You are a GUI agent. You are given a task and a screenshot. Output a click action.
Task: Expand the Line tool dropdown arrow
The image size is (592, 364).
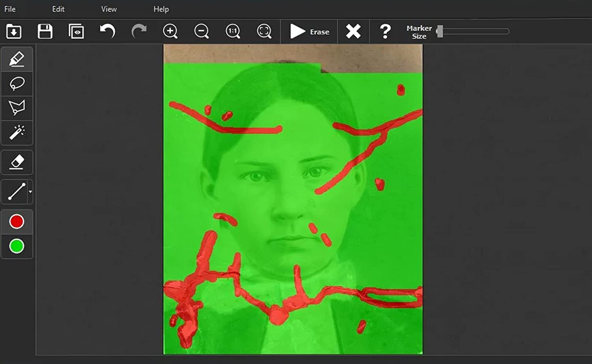tap(30, 192)
